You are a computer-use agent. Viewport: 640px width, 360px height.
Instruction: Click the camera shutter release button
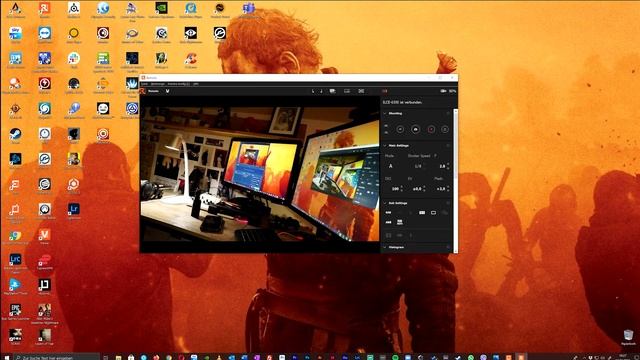416,129
